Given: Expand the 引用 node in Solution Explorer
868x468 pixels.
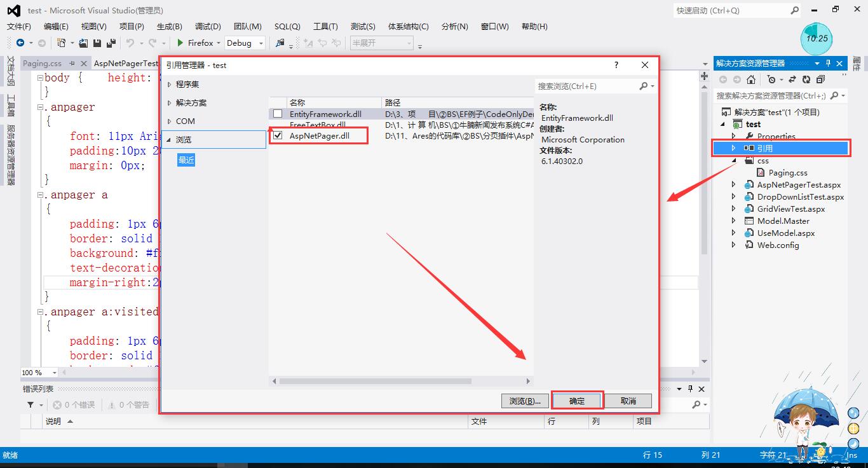Looking at the screenshot, I should coord(733,148).
